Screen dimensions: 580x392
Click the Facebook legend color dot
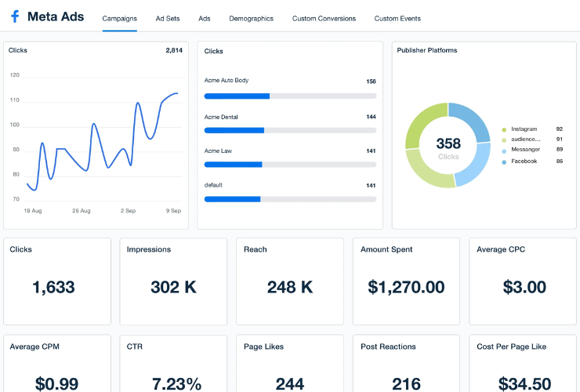tap(504, 162)
